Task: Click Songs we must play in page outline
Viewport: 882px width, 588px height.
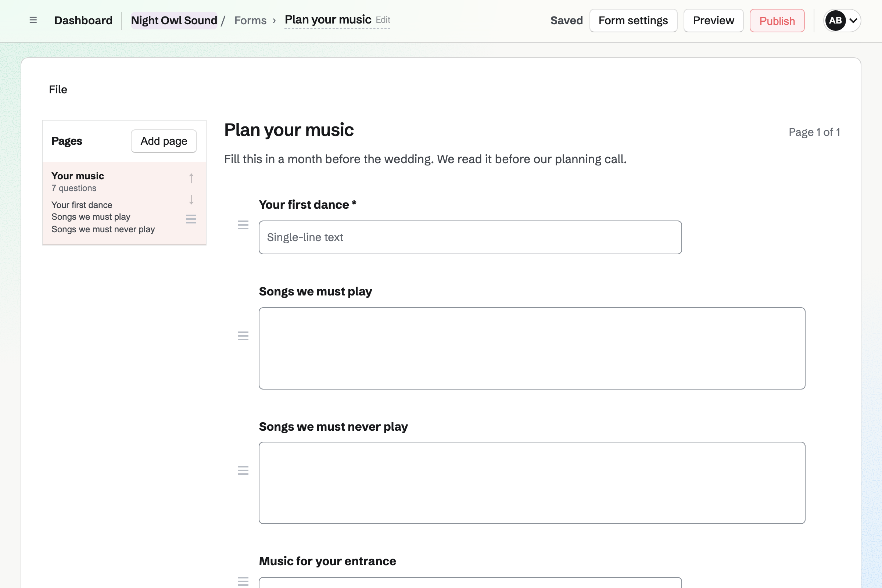Action: [x=91, y=217]
